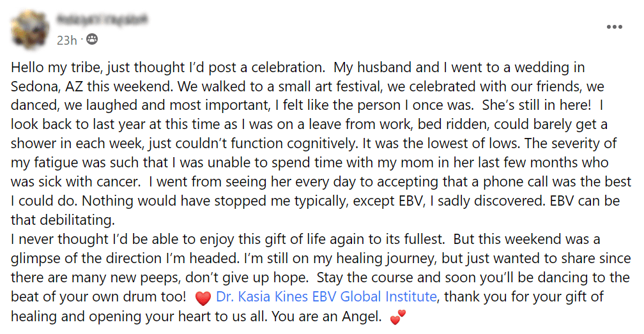Open the post permalink via 23h timestamp

pos(66,40)
